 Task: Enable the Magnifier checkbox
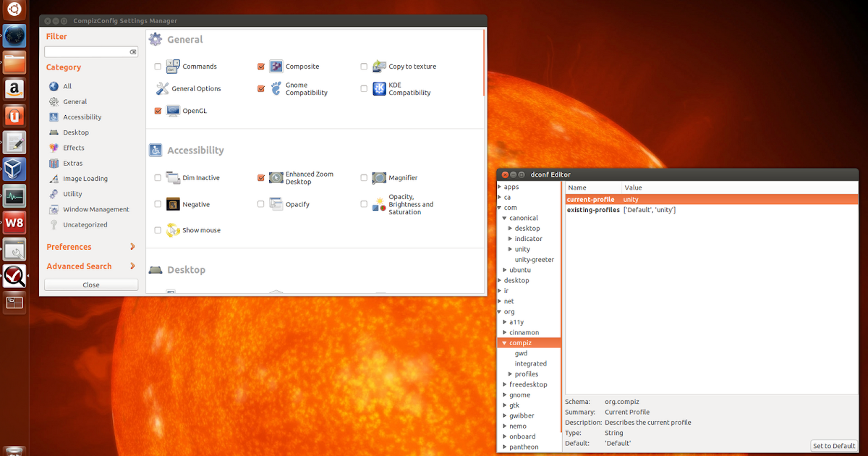pyautogui.click(x=364, y=178)
